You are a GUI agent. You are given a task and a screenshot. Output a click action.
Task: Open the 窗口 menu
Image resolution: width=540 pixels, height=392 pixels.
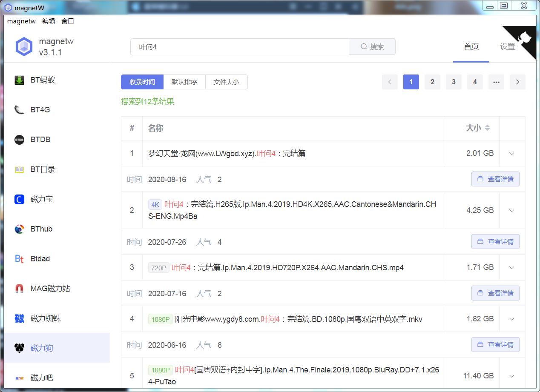(x=68, y=21)
